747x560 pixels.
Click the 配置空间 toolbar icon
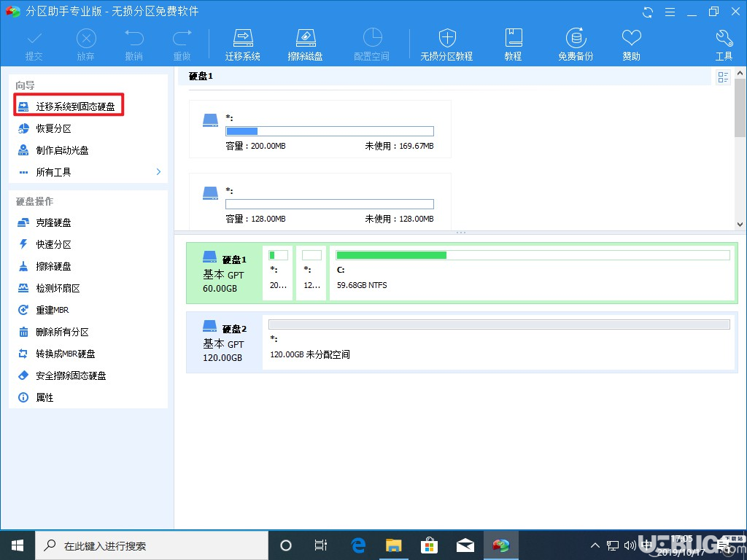coord(371,45)
